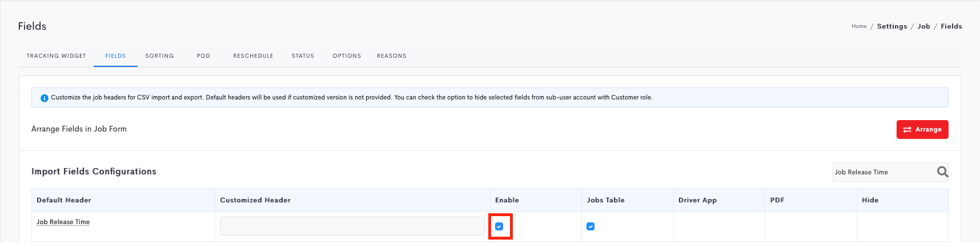Click the Job Release Time default header link
The height and width of the screenshot is (243, 980).
[x=63, y=222]
